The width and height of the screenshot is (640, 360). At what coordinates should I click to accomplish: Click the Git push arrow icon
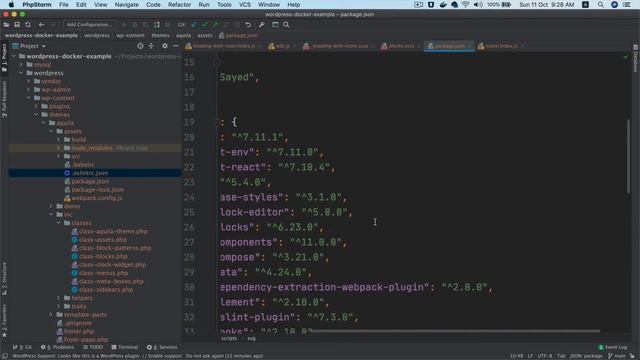click(215, 25)
